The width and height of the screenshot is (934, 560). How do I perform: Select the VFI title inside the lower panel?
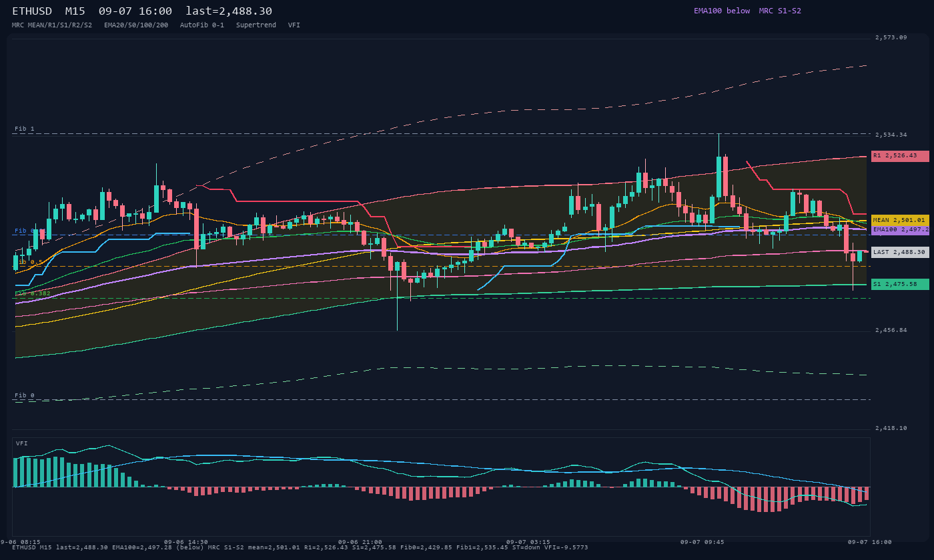(22, 443)
